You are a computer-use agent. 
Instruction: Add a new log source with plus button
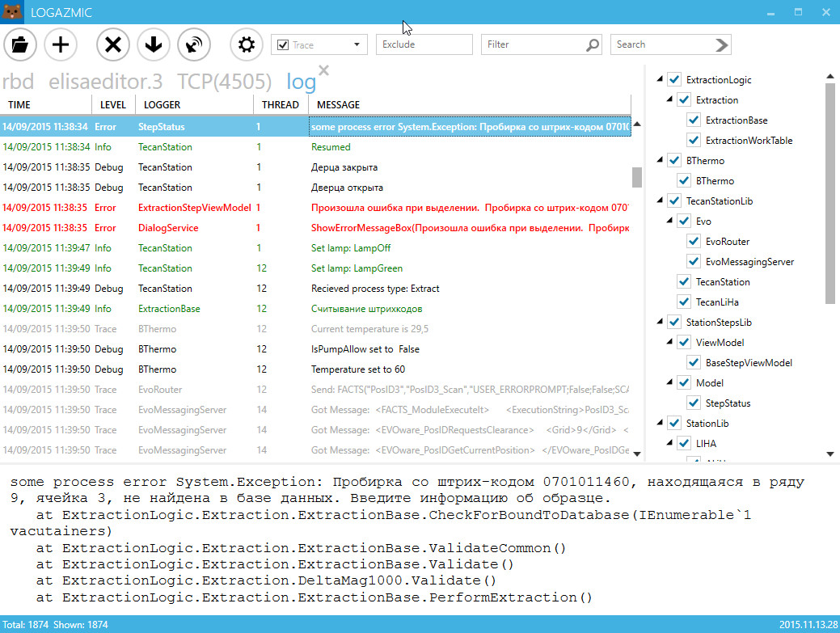(61, 44)
